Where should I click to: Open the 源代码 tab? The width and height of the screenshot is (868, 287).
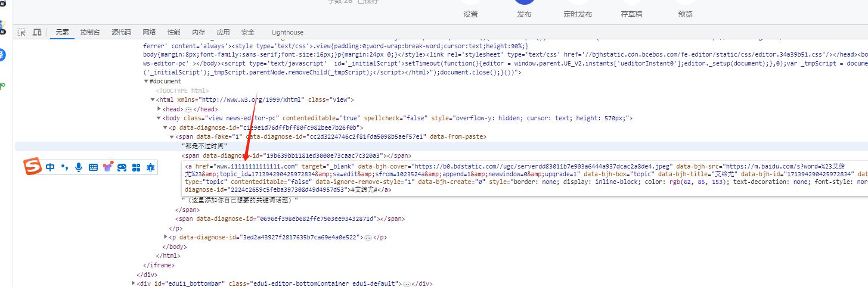pos(122,32)
